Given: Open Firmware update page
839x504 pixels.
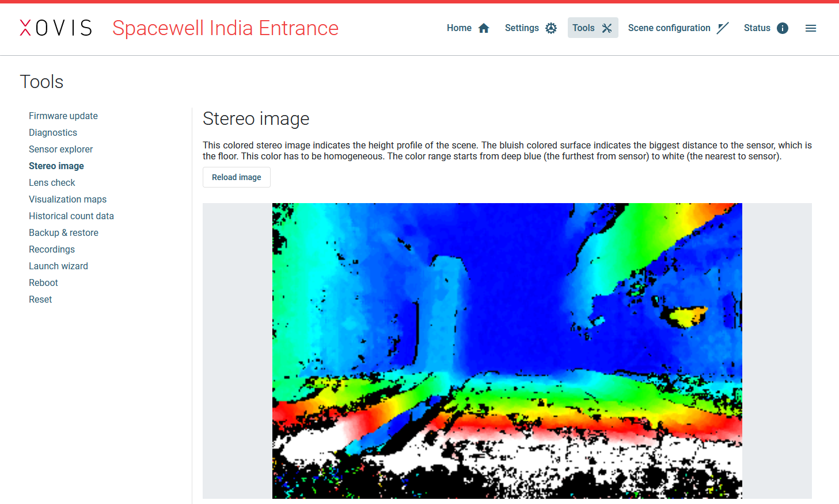Looking at the screenshot, I should click(63, 116).
